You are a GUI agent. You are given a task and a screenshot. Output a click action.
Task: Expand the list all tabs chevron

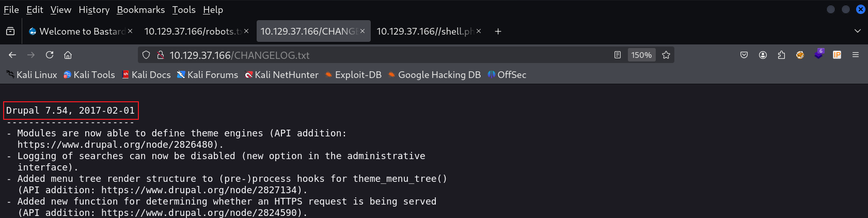point(858,31)
